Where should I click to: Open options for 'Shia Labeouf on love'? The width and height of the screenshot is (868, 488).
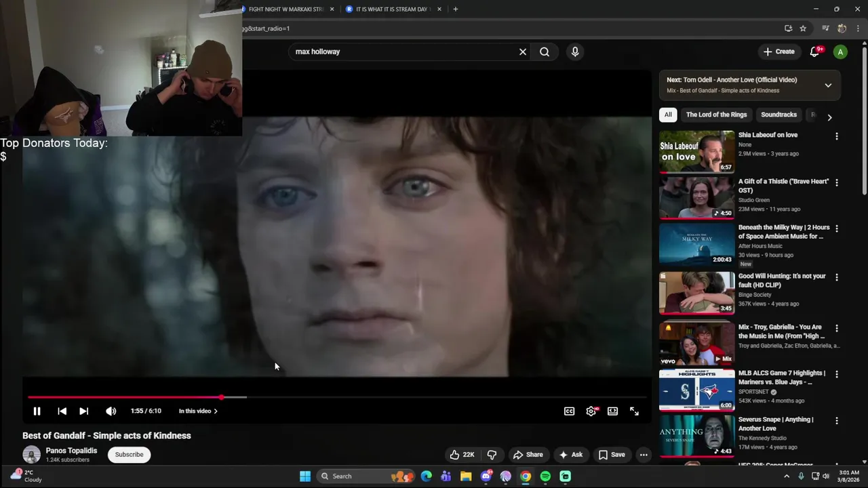[836, 136]
